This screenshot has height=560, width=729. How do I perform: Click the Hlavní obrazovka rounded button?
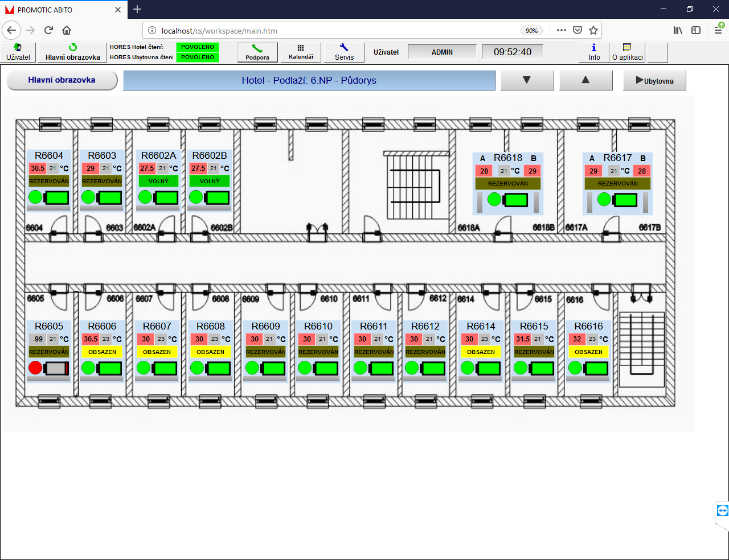(x=62, y=80)
